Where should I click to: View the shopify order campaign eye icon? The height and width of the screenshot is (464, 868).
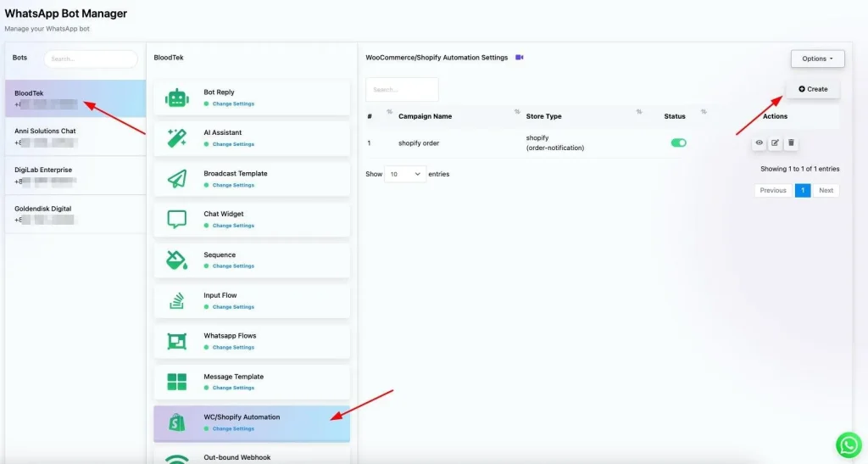point(759,143)
